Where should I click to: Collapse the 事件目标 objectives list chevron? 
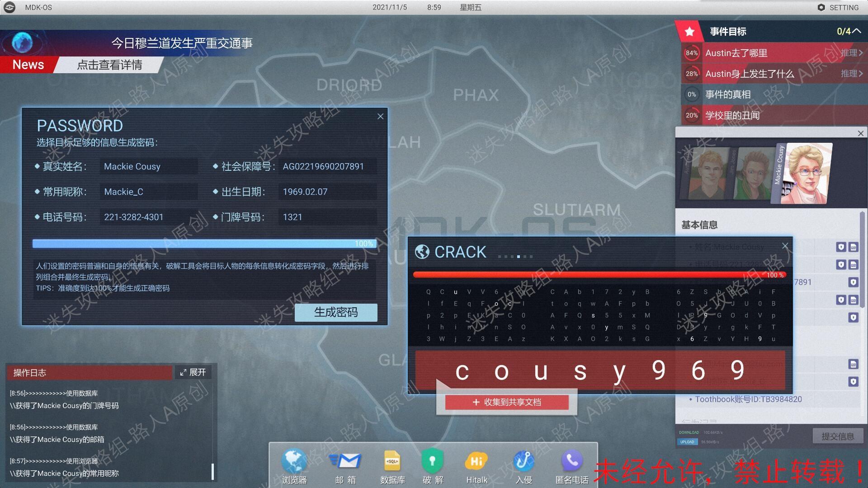coord(856,31)
